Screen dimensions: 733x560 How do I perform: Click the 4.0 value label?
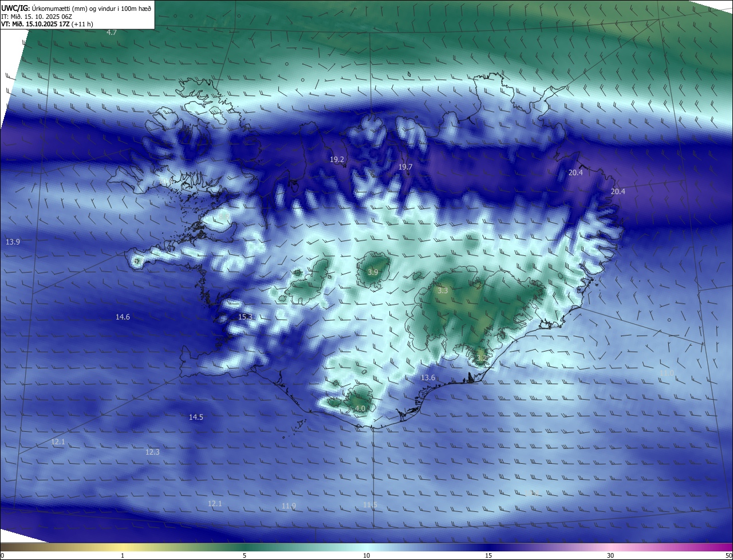click(360, 409)
